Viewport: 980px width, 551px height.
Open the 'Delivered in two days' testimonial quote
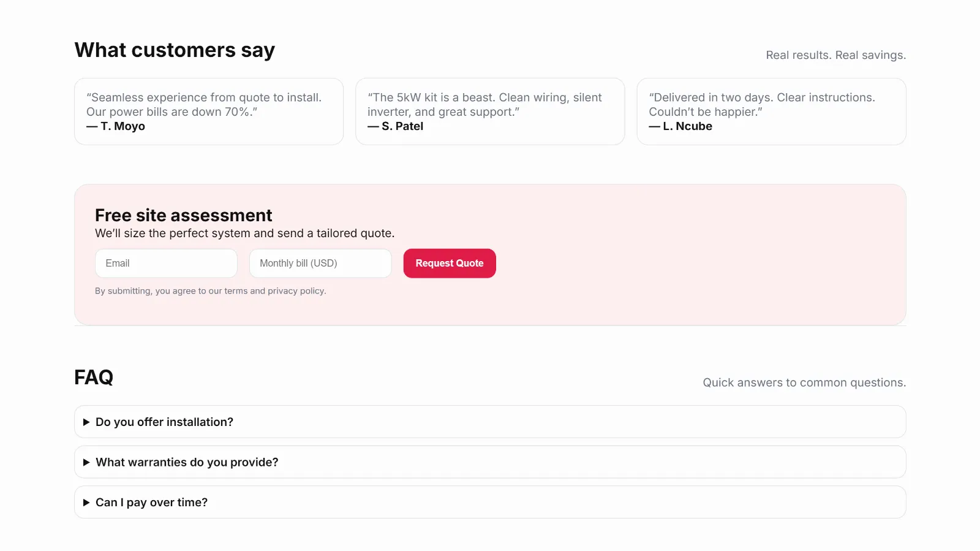coord(761,105)
